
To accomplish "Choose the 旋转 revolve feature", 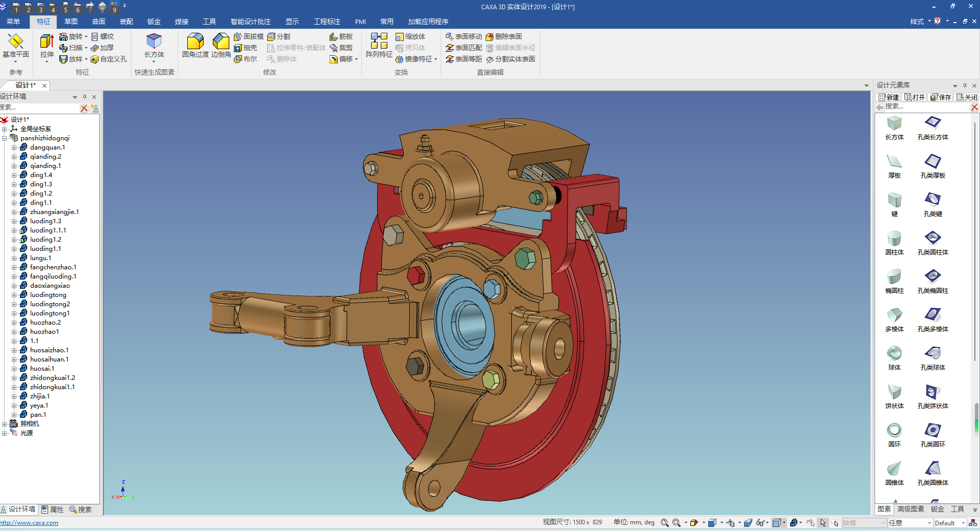I will pos(71,36).
